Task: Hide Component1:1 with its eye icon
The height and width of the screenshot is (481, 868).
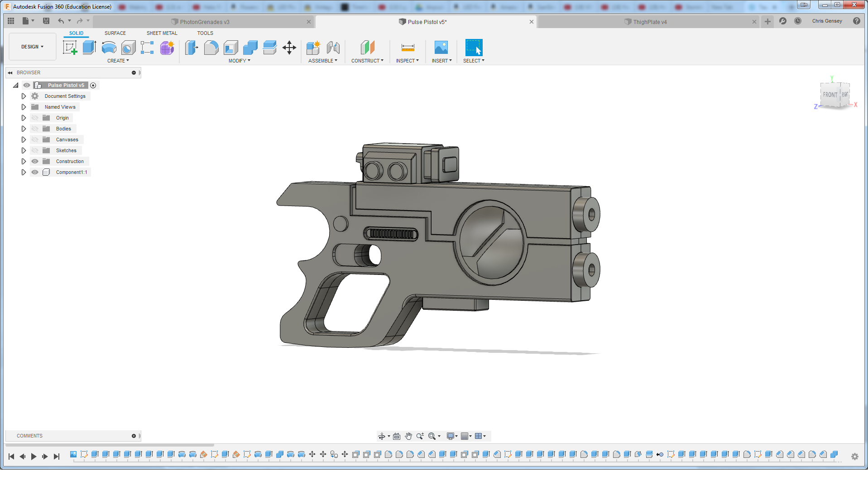Action: pos(34,172)
